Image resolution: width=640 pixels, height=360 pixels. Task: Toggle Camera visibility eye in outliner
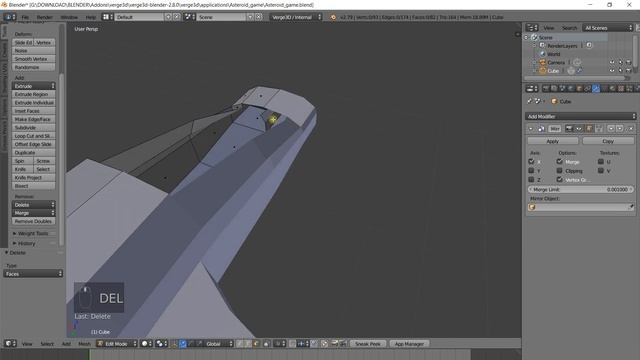coord(612,62)
